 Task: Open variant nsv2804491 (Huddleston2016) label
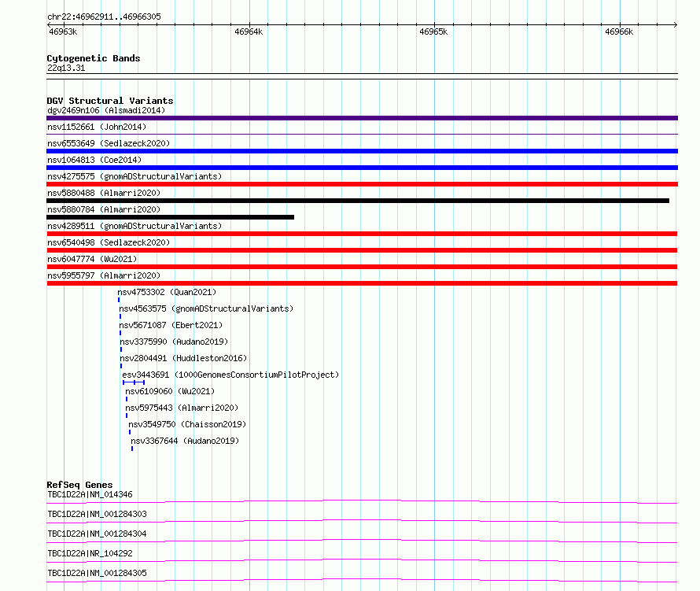[183, 358]
